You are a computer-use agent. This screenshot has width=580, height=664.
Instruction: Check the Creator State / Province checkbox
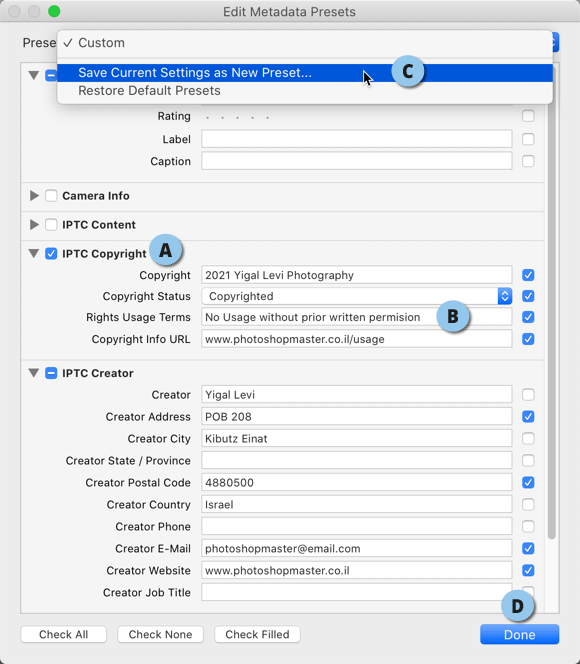point(528,460)
